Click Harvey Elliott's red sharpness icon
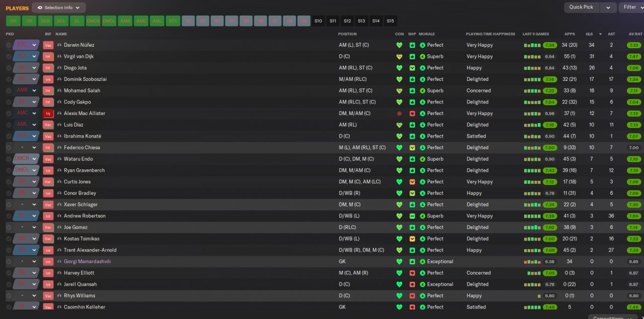 point(412,273)
